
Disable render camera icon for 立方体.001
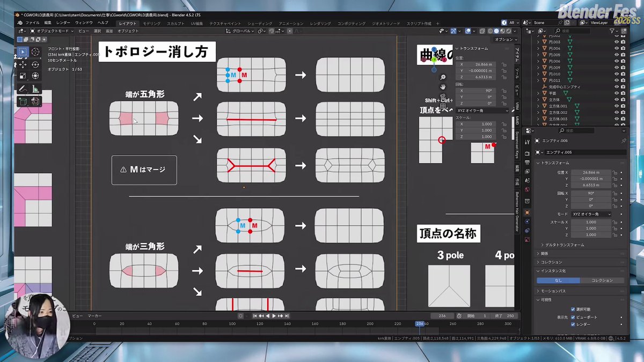[x=623, y=106]
